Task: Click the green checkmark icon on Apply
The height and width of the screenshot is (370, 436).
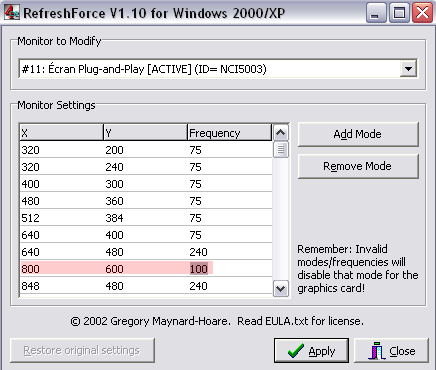Action: pos(296,351)
